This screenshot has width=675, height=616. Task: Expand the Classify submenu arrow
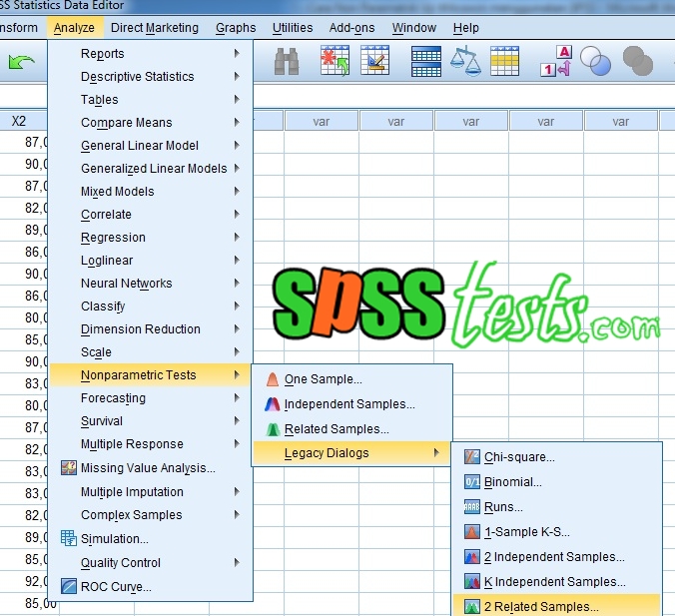(x=237, y=307)
